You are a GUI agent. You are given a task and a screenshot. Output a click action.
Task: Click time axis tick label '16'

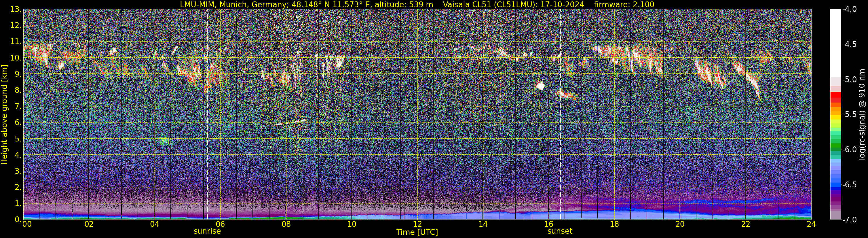548,224
